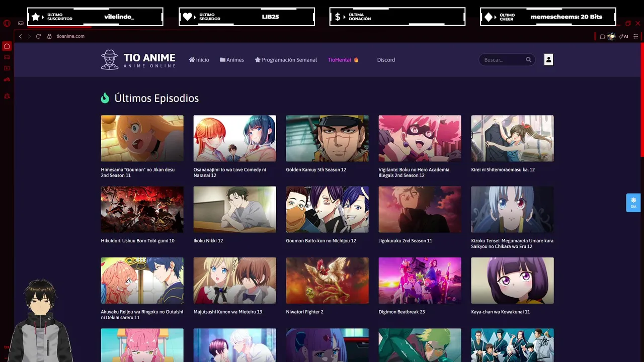Open Kaya-chan wa Kowakunai 11 thumbnail
The height and width of the screenshot is (362, 644).
[x=512, y=281]
